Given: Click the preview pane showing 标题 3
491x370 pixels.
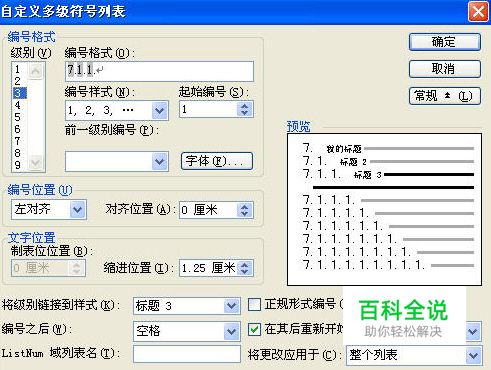Looking at the screenshot, I should point(384,209).
